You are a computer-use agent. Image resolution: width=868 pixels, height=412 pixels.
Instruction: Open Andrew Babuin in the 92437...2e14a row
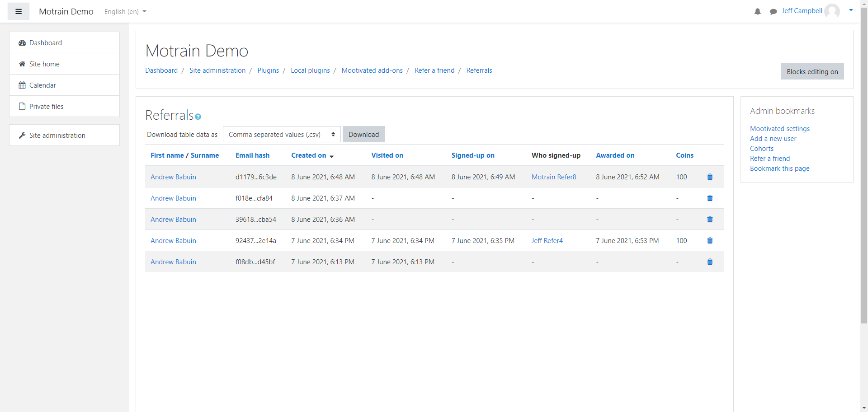click(x=173, y=241)
